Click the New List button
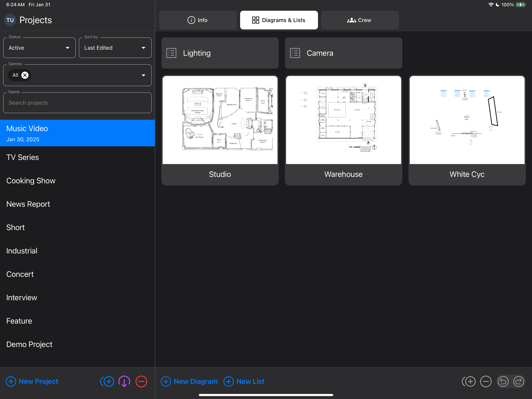Viewport: 532px width, 399px height. click(x=244, y=381)
